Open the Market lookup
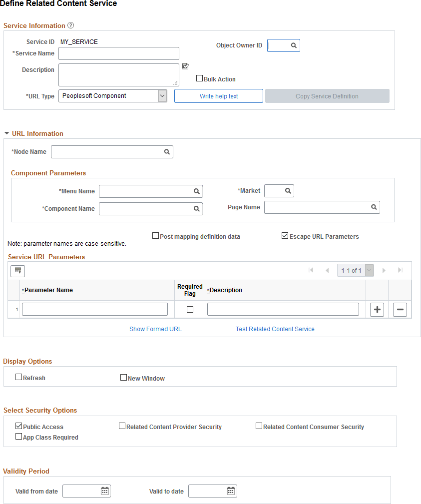The image size is (421, 504). pos(288,190)
